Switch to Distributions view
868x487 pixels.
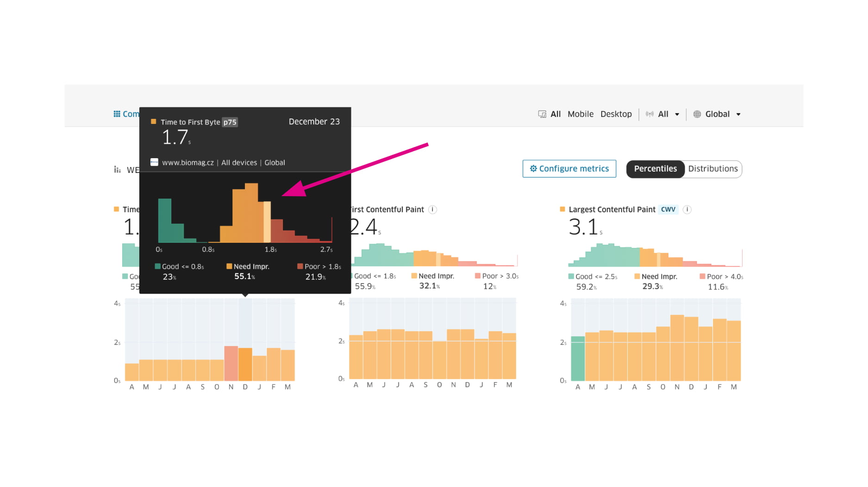[712, 169]
